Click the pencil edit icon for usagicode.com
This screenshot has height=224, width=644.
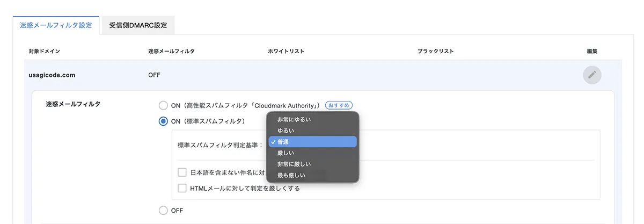click(592, 75)
